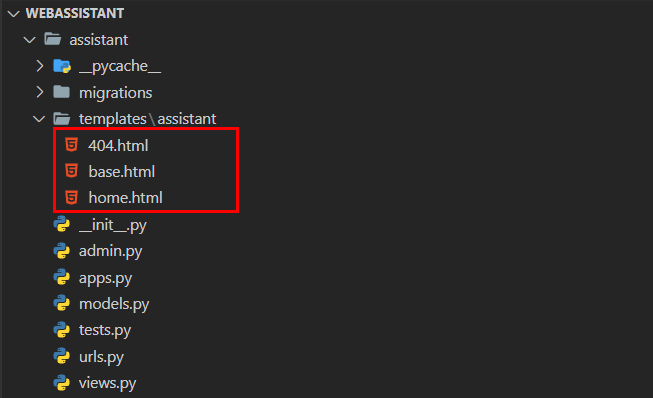The image size is (653, 398).
Task: Select apps.py in the explorer
Action: [105, 278]
